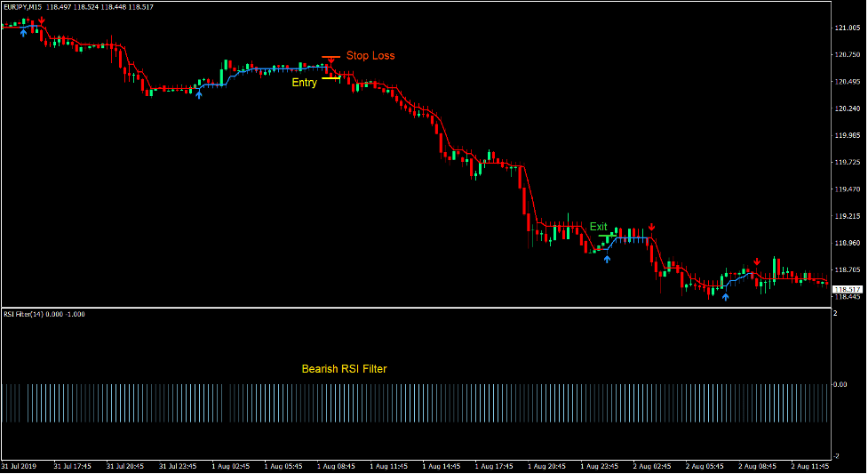Click the first blue up arrow at chart start
Image resolution: width=868 pixels, height=474 pixels.
(23, 33)
